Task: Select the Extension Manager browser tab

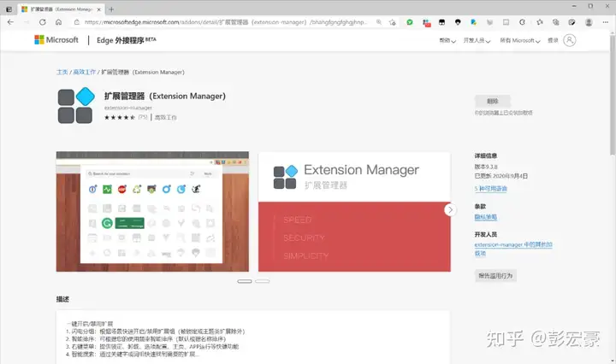Action: click(x=61, y=9)
